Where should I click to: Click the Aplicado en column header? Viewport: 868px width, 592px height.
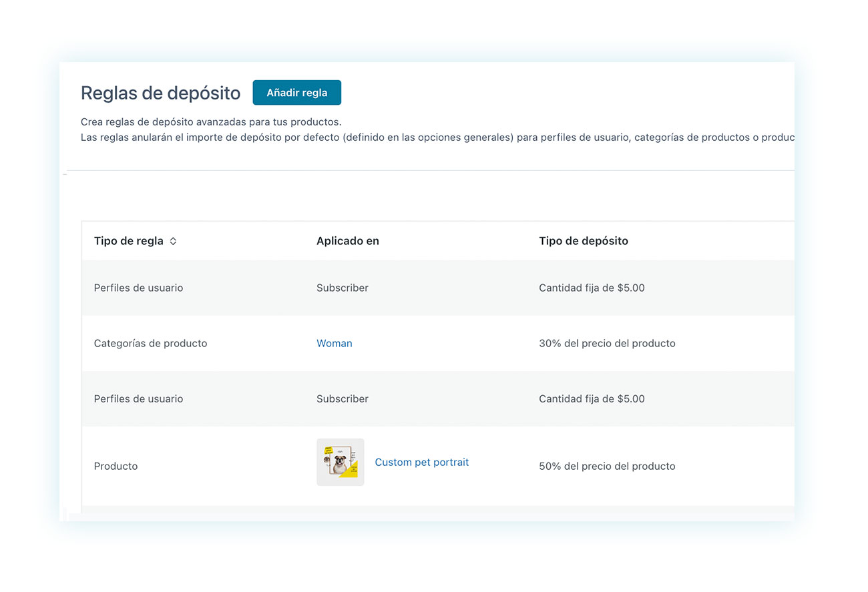pyautogui.click(x=348, y=241)
